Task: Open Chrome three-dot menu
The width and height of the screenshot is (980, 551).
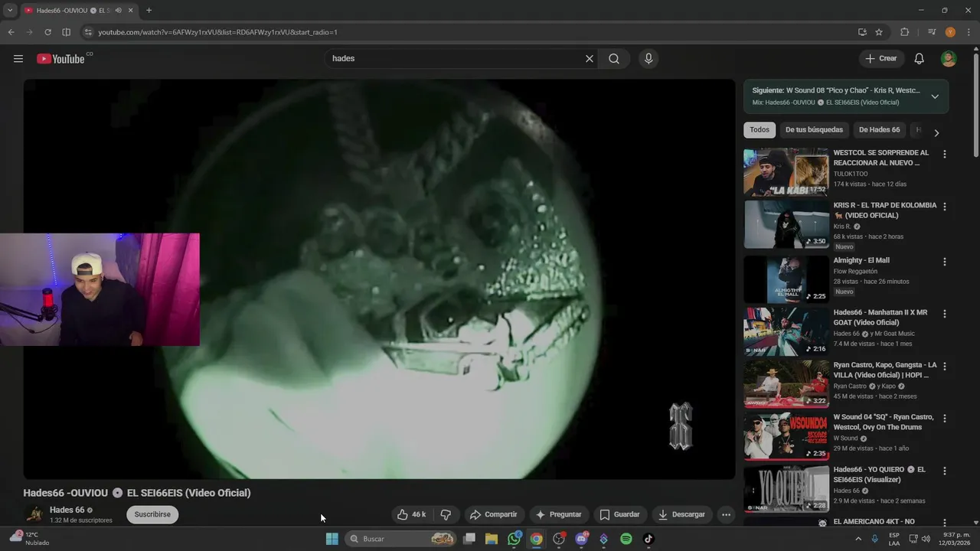Action: coord(969,32)
